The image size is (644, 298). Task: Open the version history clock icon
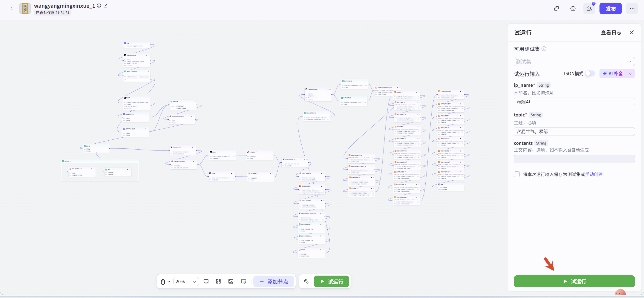(x=573, y=9)
